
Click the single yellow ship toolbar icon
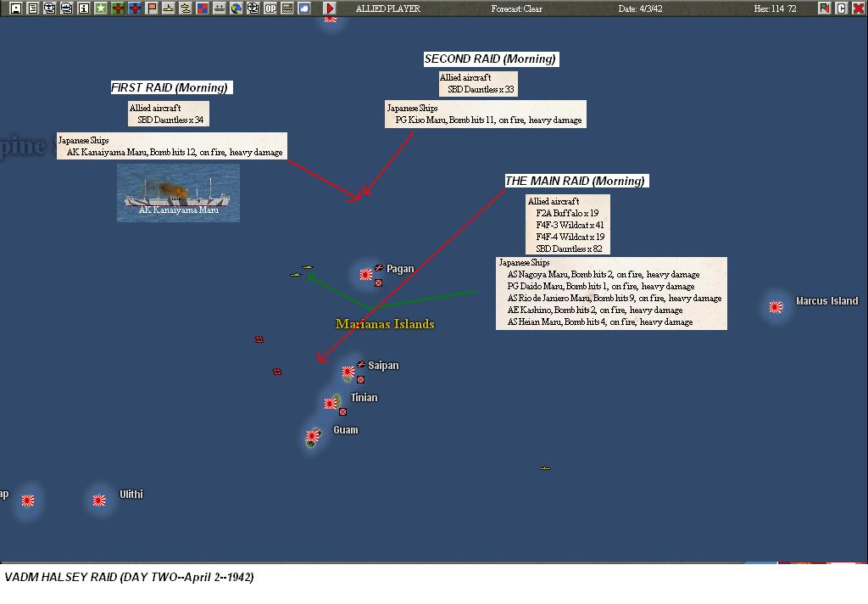click(169, 8)
